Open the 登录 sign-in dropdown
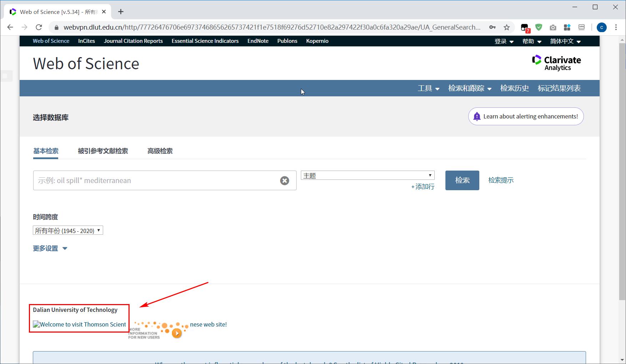This screenshot has height=364, width=626. [504, 41]
